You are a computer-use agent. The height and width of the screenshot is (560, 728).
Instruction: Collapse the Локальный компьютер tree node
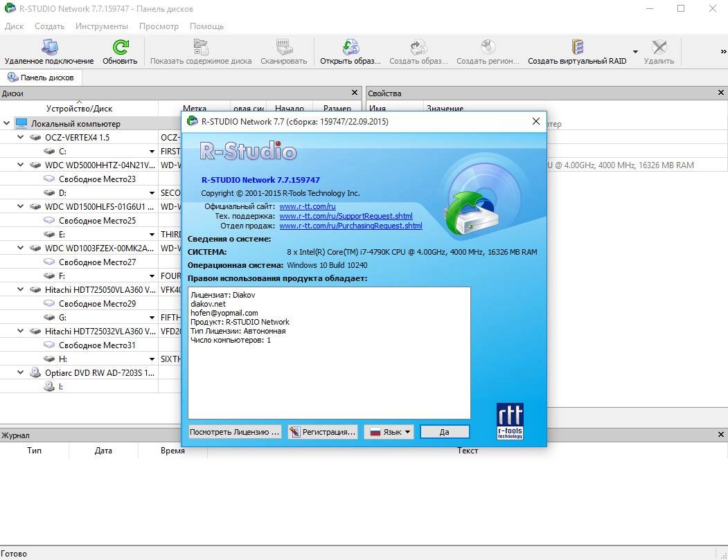6,123
